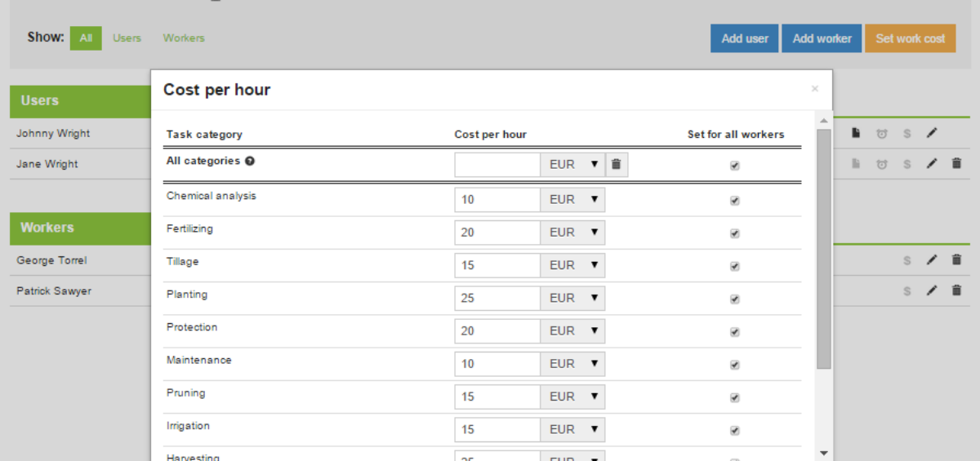Select Jane Wright in Users list

(x=47, y=163)
